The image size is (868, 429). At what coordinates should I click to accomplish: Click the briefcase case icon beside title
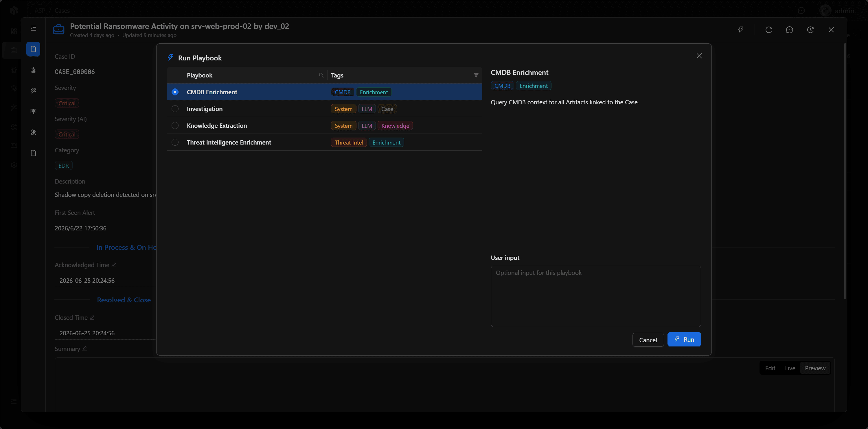59,30
